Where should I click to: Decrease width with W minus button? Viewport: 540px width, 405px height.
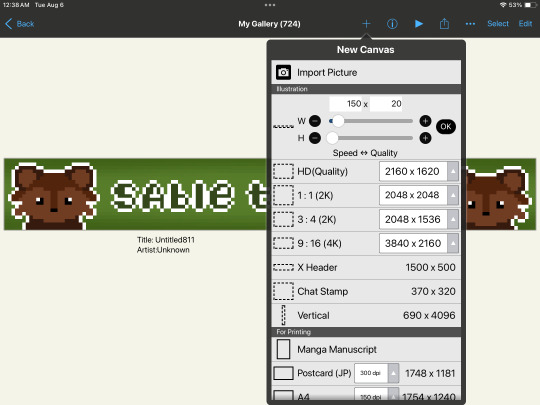315,121
